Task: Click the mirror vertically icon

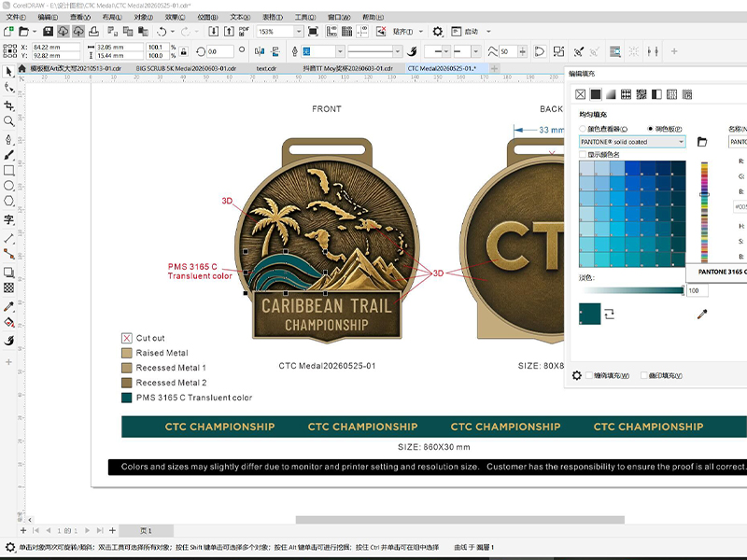Action: click(x=275, y=51)
